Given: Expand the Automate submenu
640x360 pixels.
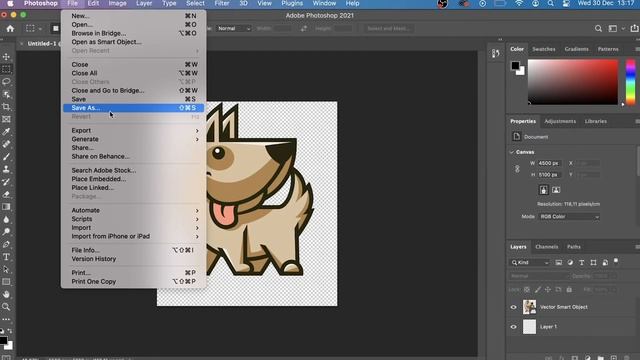Looking at the screenshot, I should point(133,210).
